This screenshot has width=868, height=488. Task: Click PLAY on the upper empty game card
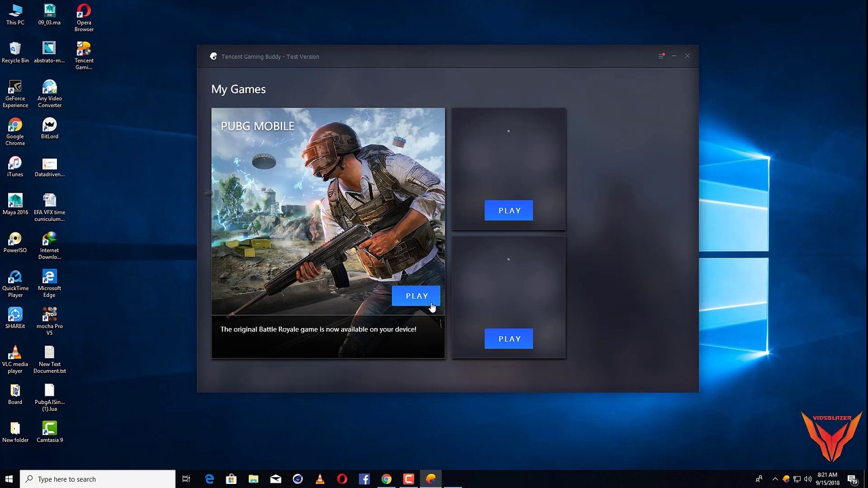point(509,210)
